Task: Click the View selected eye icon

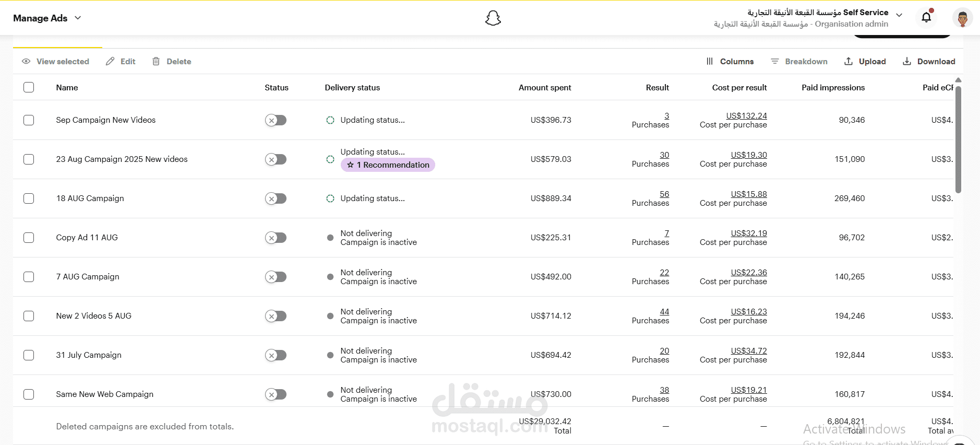Action: coord(26,62)
